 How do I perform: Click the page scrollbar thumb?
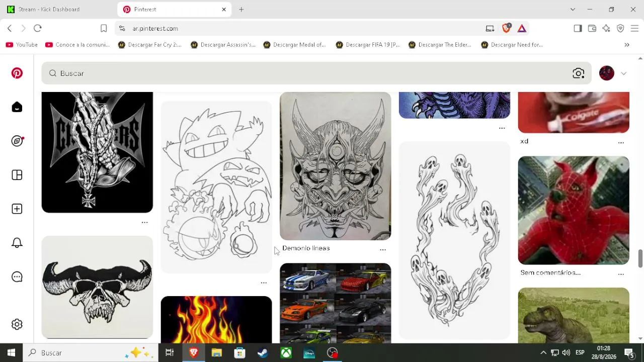[640, 258]
